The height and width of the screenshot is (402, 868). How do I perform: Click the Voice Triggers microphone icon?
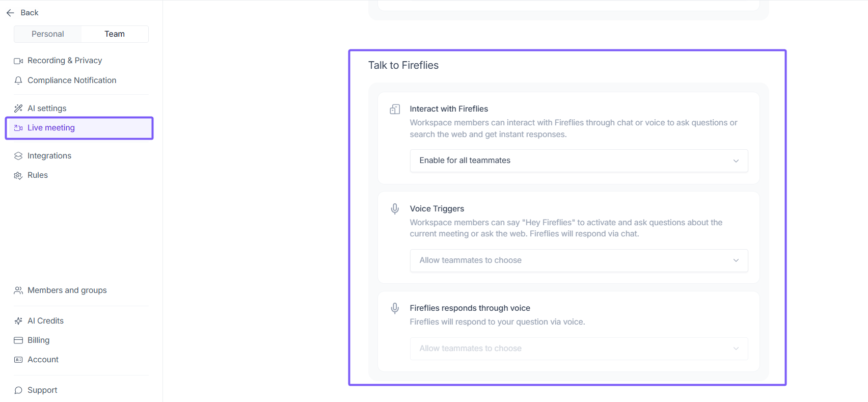point(395,209)
